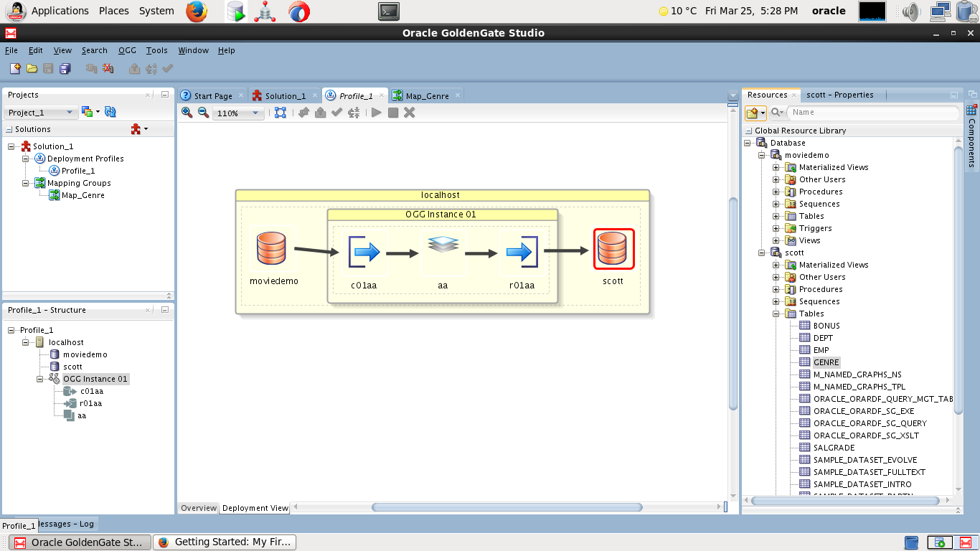Collapse scott Tables folder
980x551 pixels.
[776, 314]
